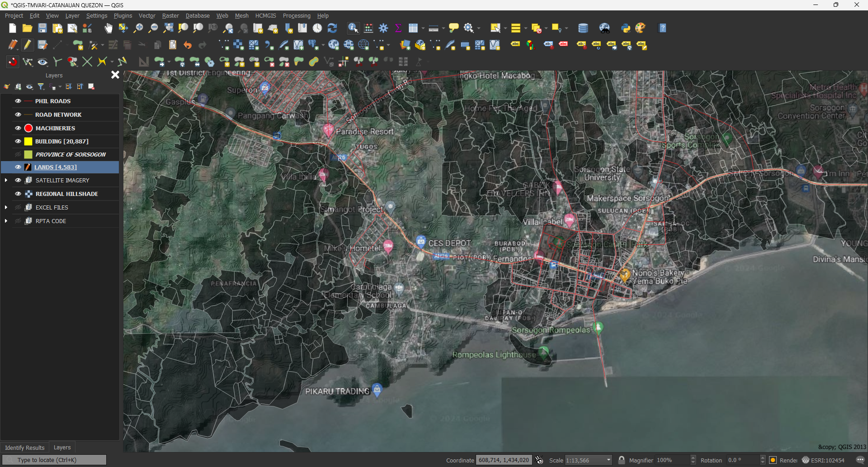Expand the SATELLITE IMAGERY group
This screenshot has height=467, width=868.
tap(6, 180)
